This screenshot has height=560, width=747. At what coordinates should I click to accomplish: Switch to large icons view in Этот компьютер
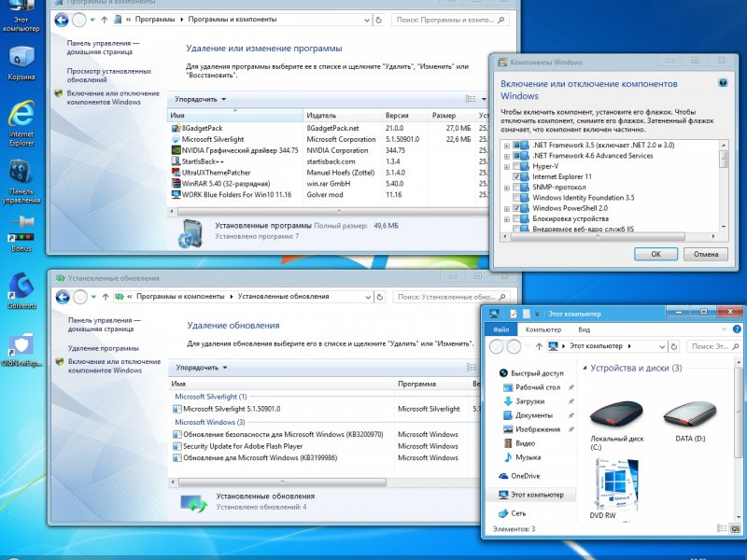(x=735, y=529)
